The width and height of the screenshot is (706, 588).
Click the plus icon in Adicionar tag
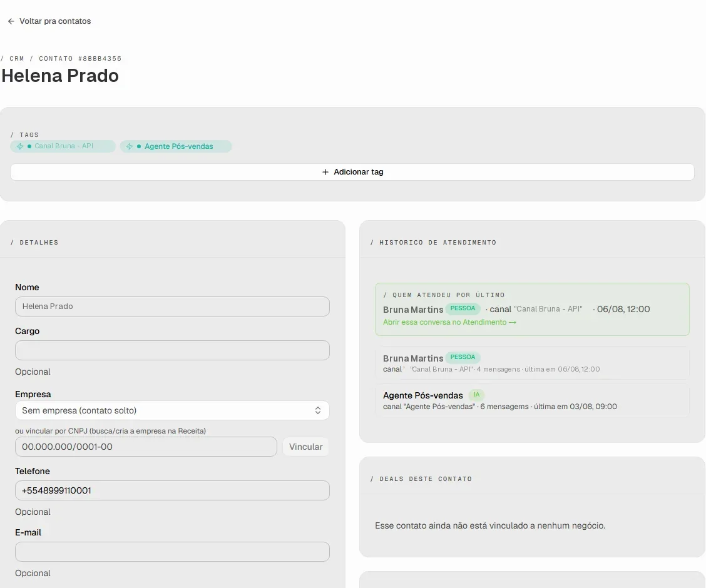click(325, 172)
